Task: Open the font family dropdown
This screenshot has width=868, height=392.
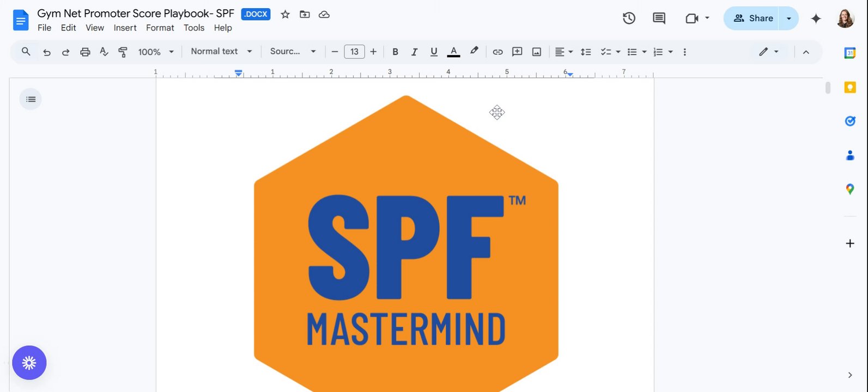Action: point(293,51)
